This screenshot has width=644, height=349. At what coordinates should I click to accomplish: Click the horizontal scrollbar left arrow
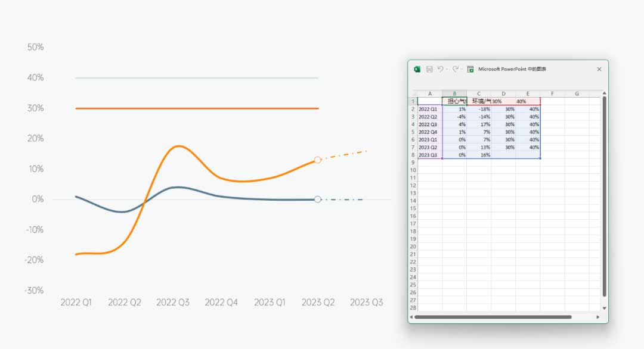(411, 317)
